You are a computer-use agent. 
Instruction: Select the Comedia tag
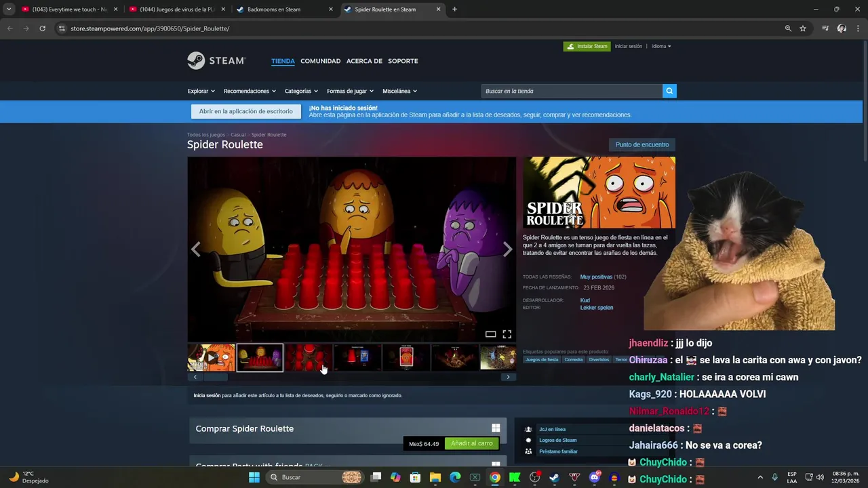point(574,359)
